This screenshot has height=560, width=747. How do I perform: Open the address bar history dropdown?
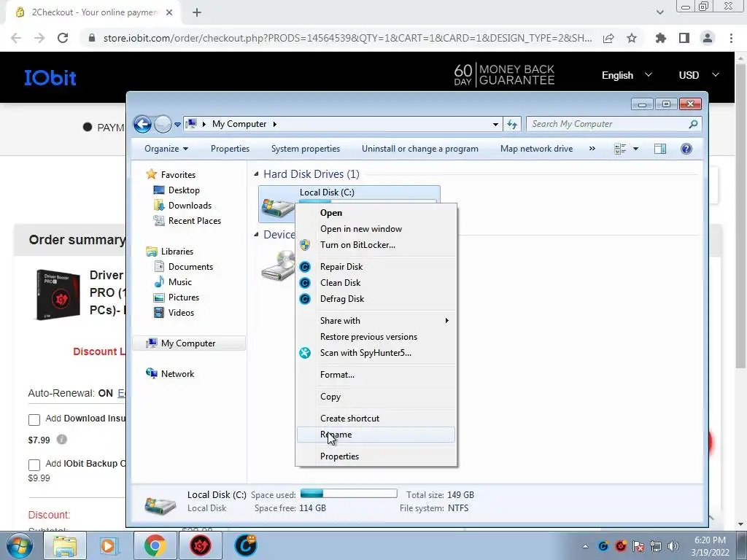(x=495, y=124)
